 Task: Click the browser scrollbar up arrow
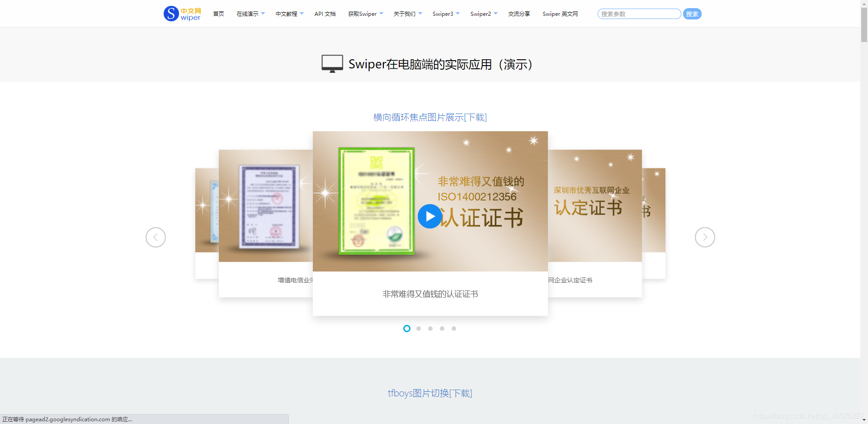point(864,4)
